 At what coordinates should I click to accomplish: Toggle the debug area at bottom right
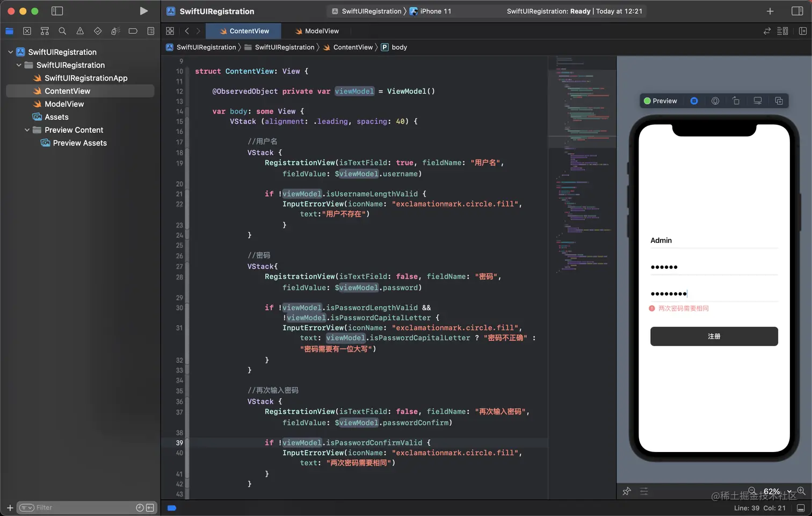[x=801, y=508]
